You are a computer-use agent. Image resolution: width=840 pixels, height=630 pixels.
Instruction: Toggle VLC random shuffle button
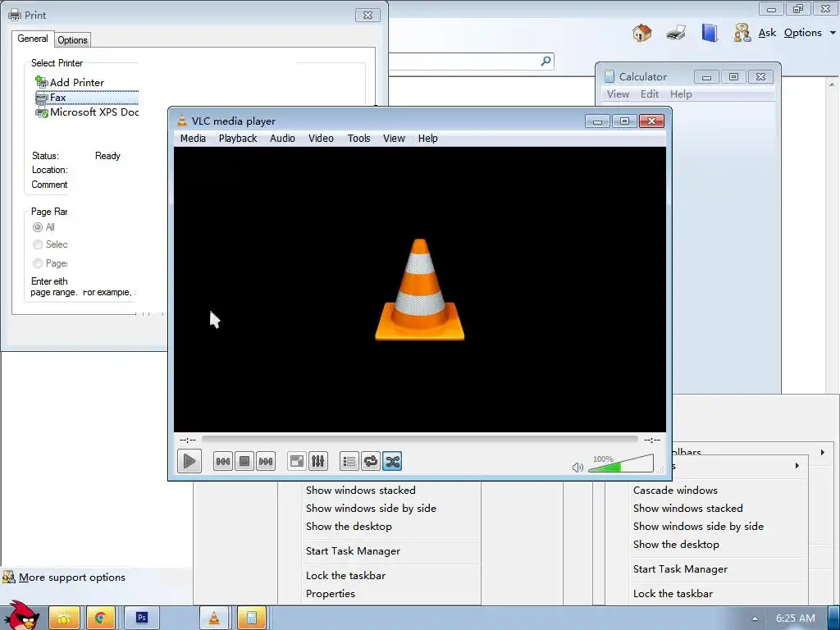[392, 461]
